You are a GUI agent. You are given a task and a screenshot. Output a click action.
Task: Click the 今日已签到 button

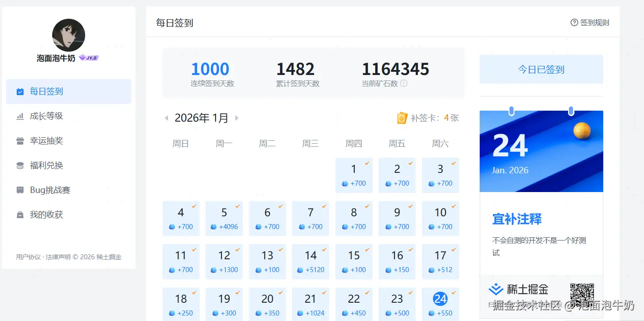(x=541, y=69)
